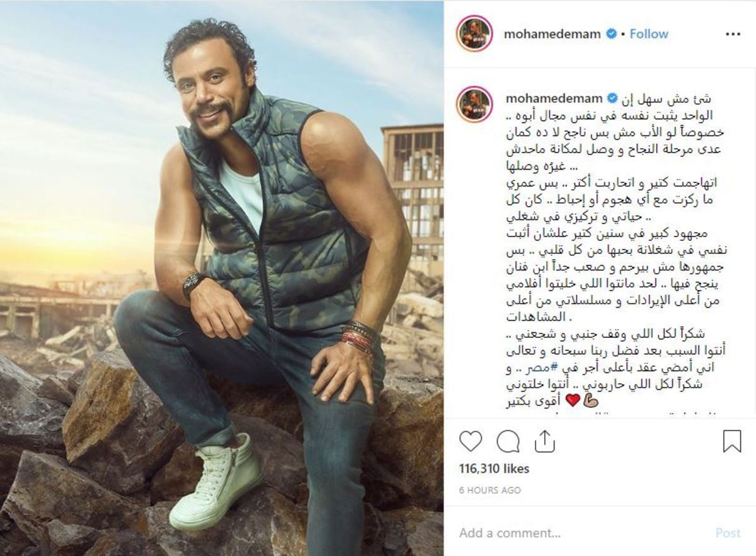Follow the mohamedemam account
This screenshot has width=756, height=556.
pos(649,34)
